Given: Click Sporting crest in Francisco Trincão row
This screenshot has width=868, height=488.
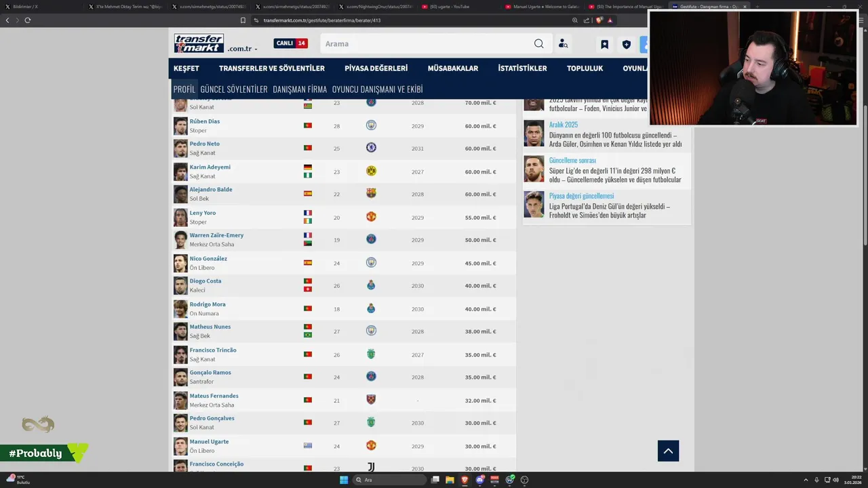Looking at the screenshot, I should [x=371, y=354].
